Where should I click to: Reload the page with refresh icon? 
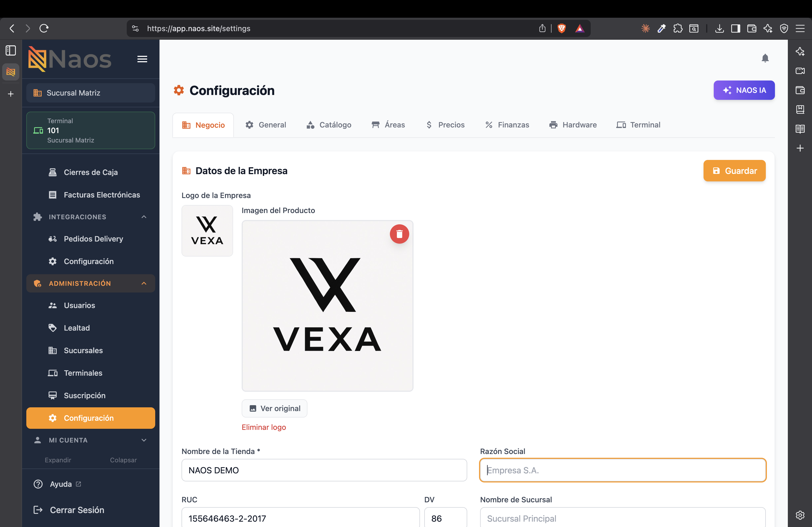coord(44,28)
